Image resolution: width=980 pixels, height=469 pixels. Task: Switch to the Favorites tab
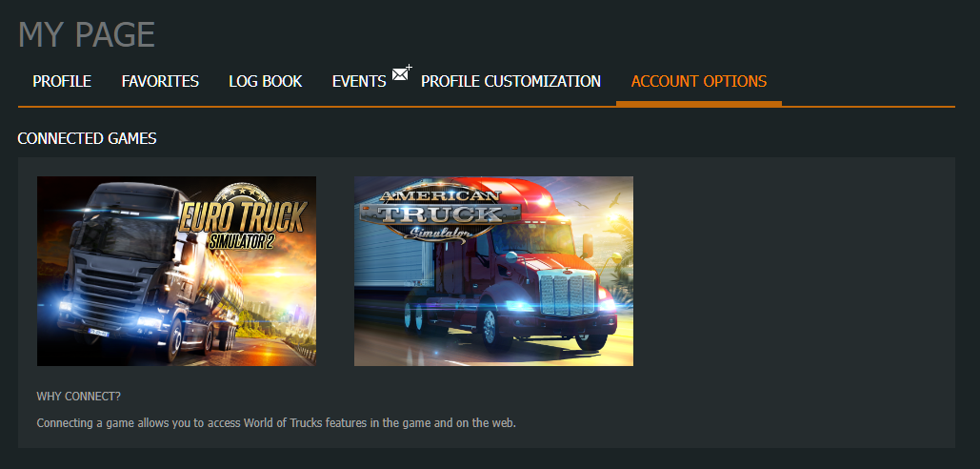(x=160, y=81)
